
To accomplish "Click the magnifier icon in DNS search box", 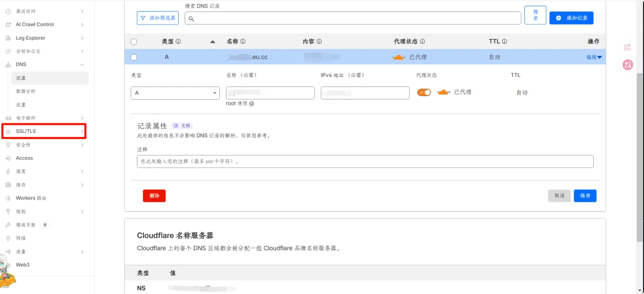I will point(191,19).
